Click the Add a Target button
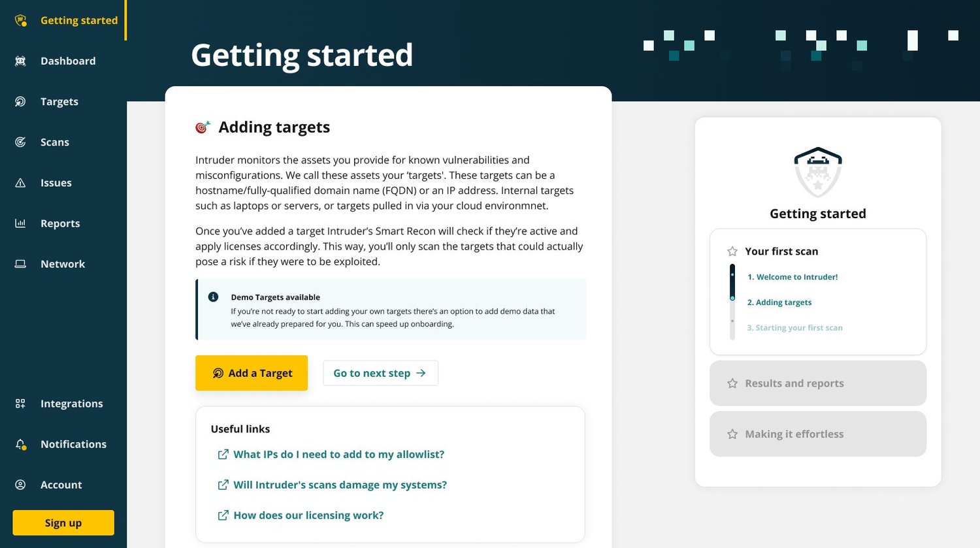This screenshot has height=548, width=980. (x=252, y=373)
